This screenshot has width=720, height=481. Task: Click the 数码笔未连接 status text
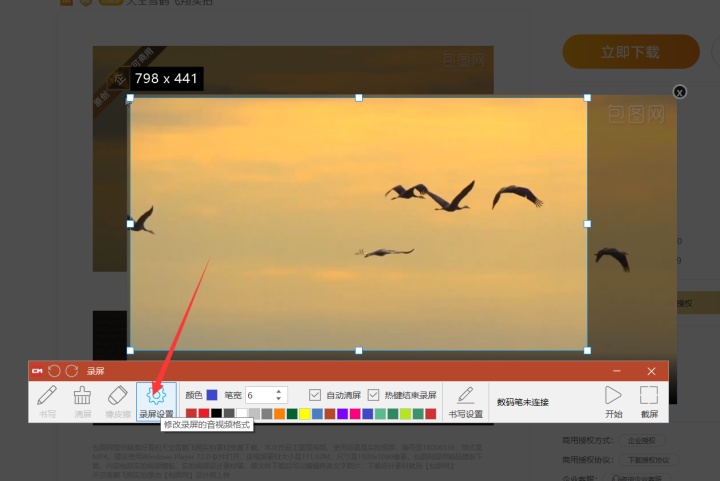[x=523, y=402]
